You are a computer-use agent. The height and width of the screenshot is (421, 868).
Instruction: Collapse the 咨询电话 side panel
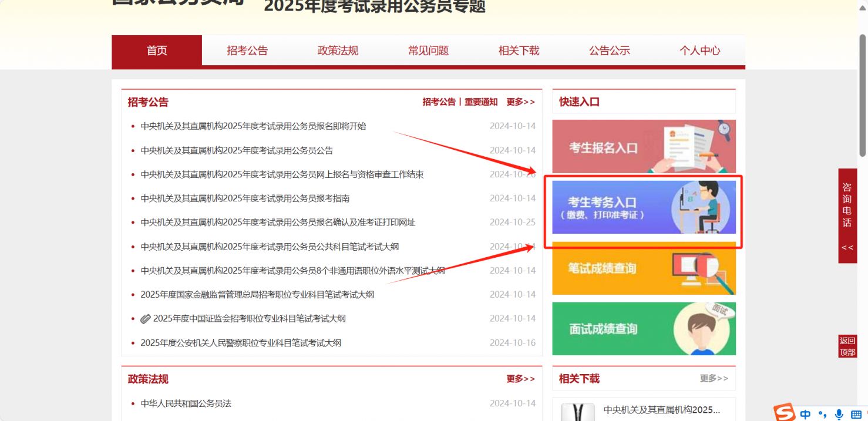coord(847,247)
